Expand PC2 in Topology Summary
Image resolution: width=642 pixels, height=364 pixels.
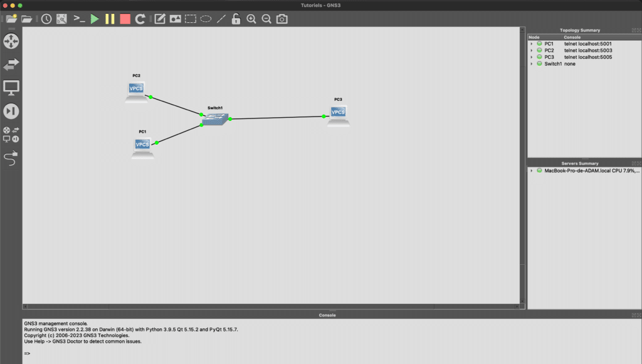click(532, 50)
